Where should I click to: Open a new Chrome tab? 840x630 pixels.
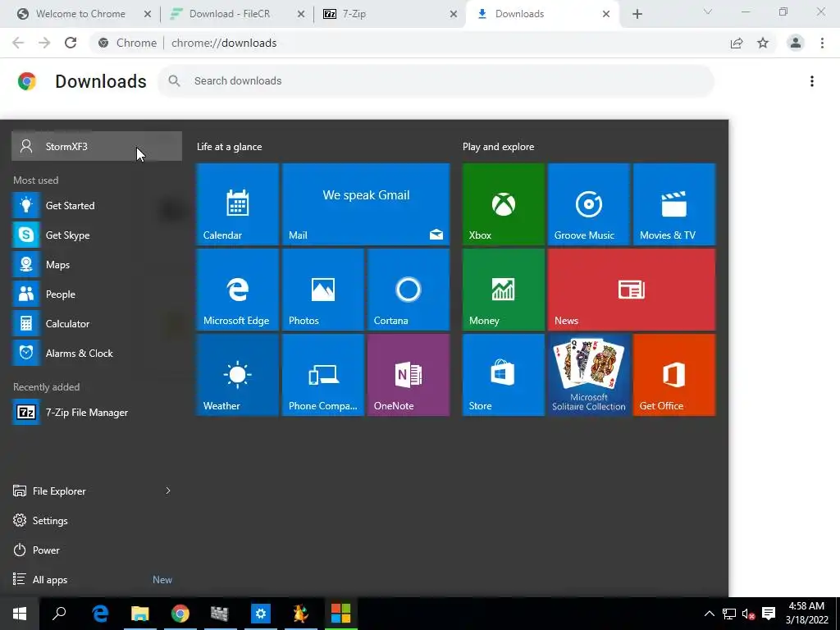click(637, 14)
